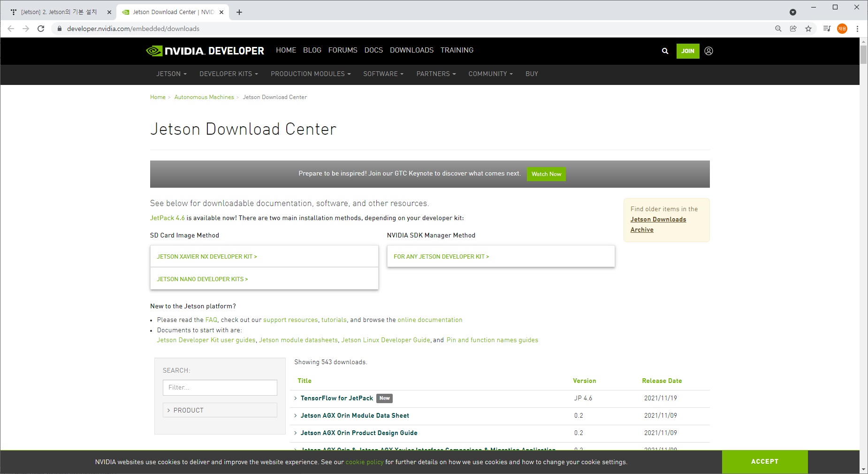Open TRAINING in the top navigation

(x=457, y=50)
